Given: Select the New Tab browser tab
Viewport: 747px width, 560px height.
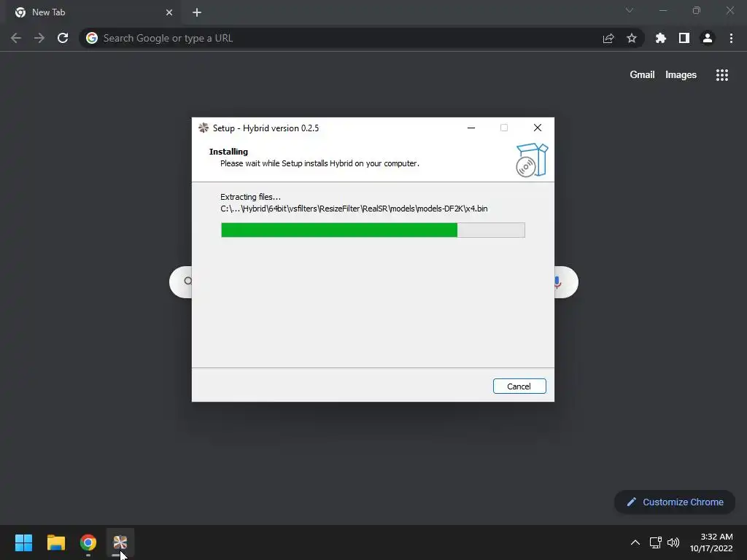Looking at the screenshot, I should point(93,12).
